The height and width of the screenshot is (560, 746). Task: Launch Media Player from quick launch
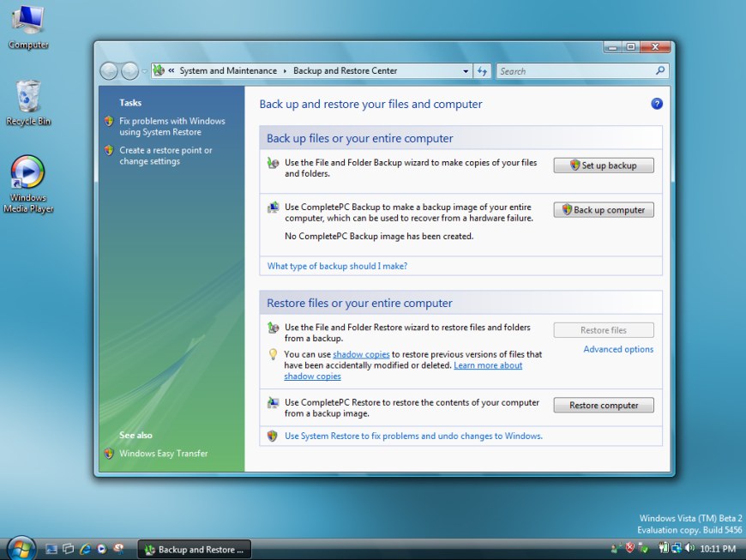click(102, 549)
